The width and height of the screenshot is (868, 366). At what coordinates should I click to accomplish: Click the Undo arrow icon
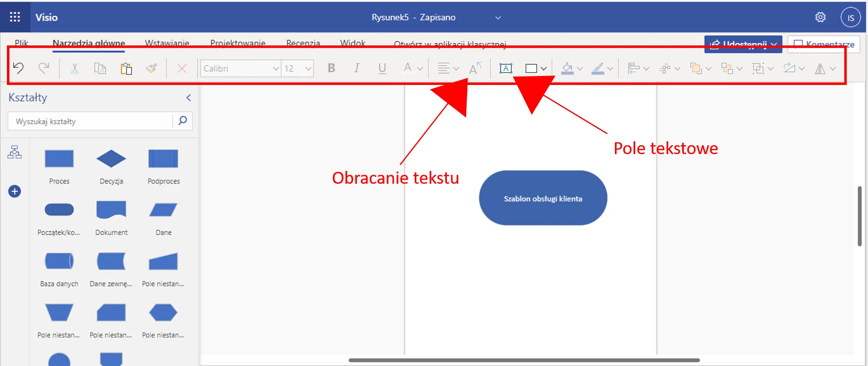pyautogui.click(x=18, y=68)
